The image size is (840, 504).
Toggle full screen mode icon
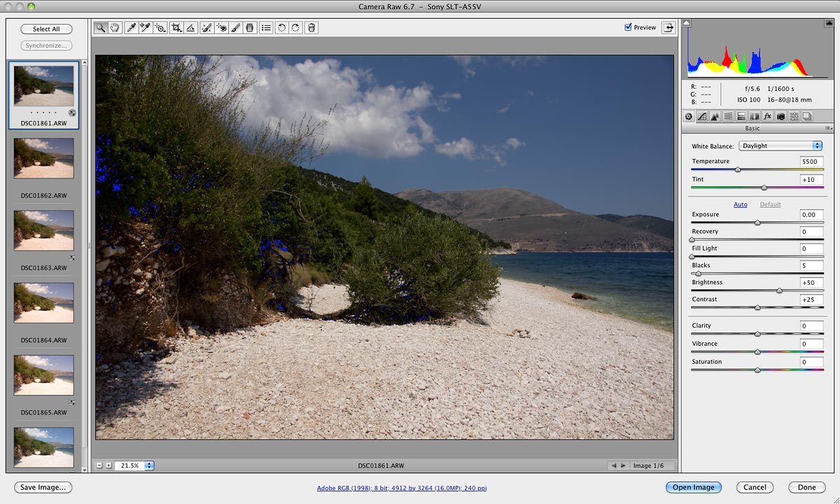coord(669,27)
